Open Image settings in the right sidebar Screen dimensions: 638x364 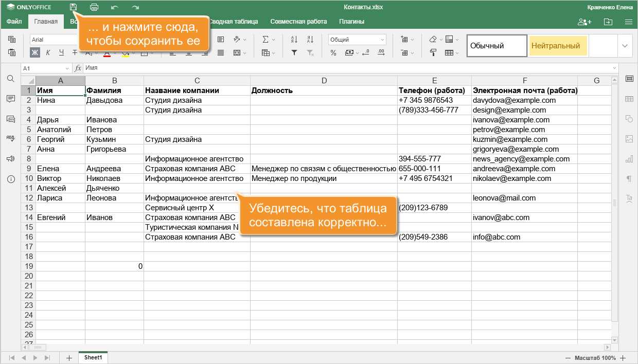[x=629, y=139]
